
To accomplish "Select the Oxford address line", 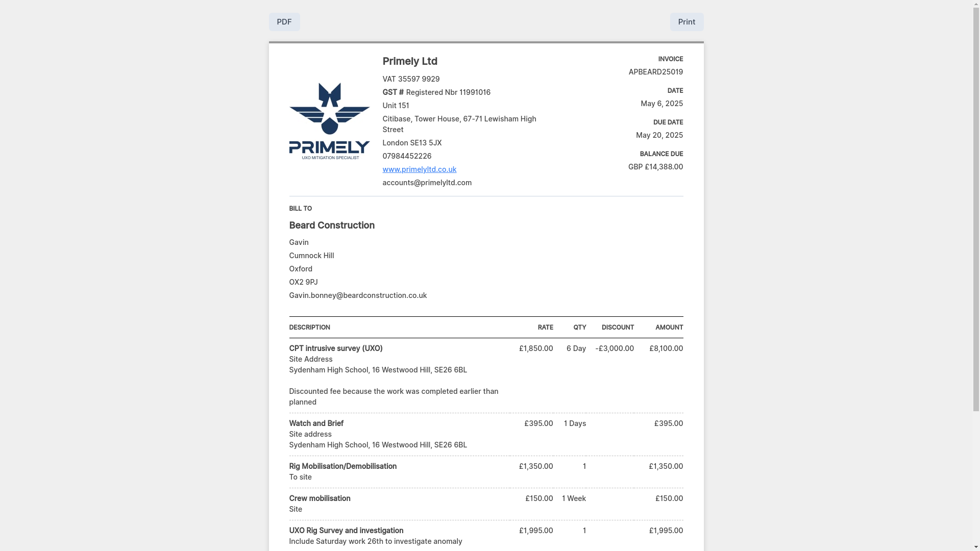I will (x=301, y=269).
